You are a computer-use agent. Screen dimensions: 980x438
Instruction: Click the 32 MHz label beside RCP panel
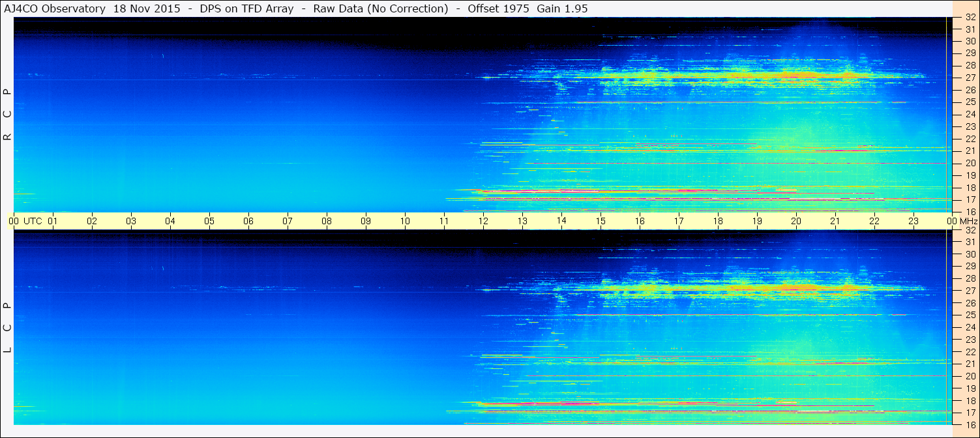(x=970, y=18)
